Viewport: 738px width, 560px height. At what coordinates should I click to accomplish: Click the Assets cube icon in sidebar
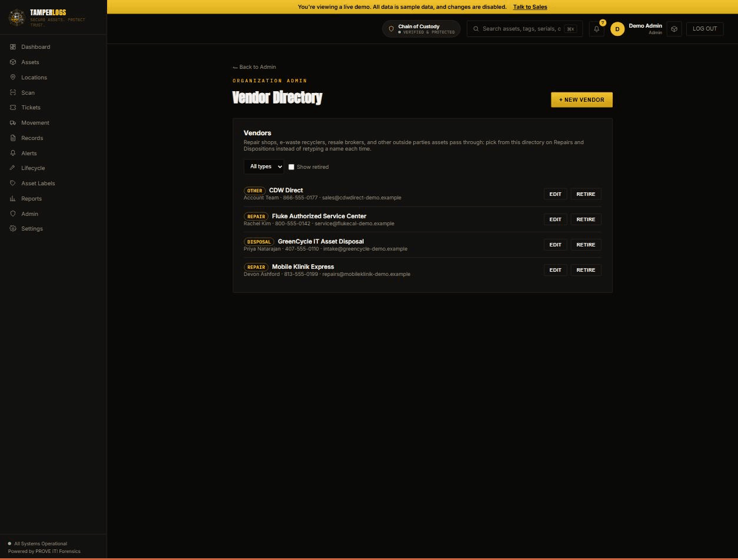tap(13, 62)
